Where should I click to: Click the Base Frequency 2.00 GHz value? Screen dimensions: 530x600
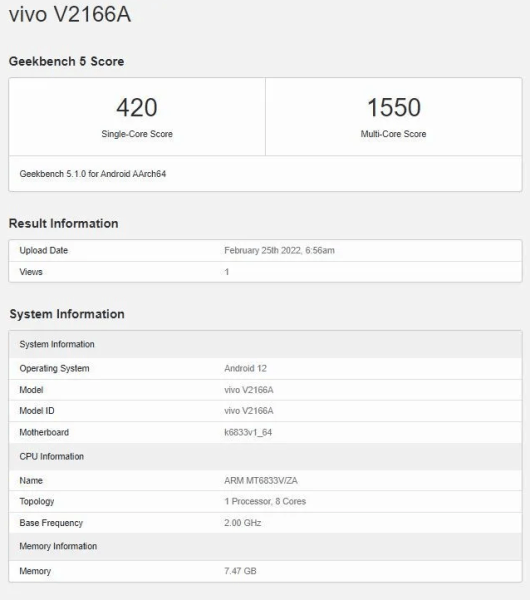pyautogui.click(x=243, y=523)
